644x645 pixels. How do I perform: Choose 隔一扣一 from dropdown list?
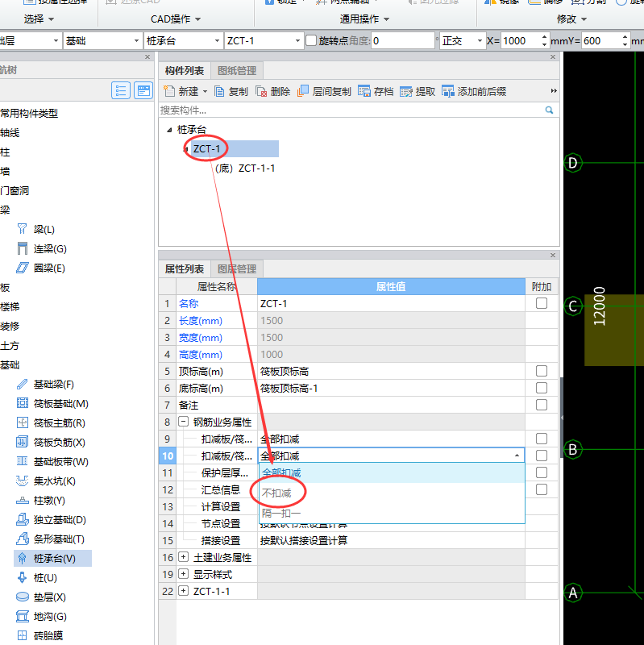tap(392, 513)
